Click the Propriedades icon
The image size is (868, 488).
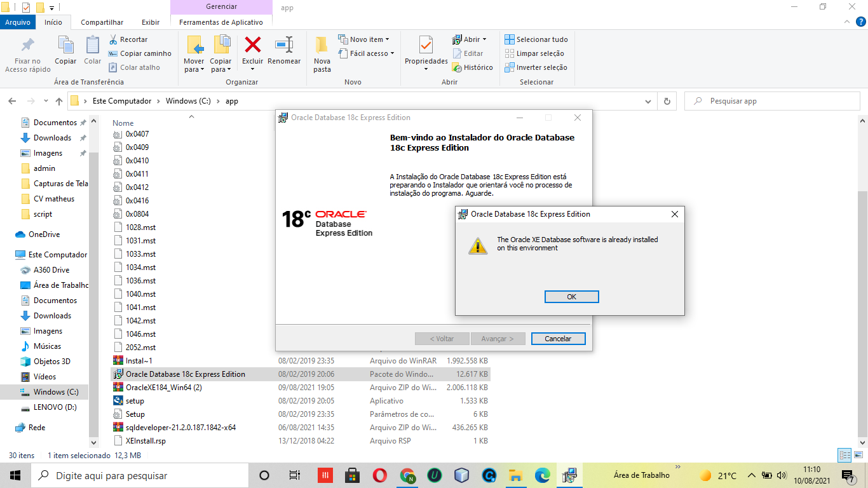[x=426, y=45]
